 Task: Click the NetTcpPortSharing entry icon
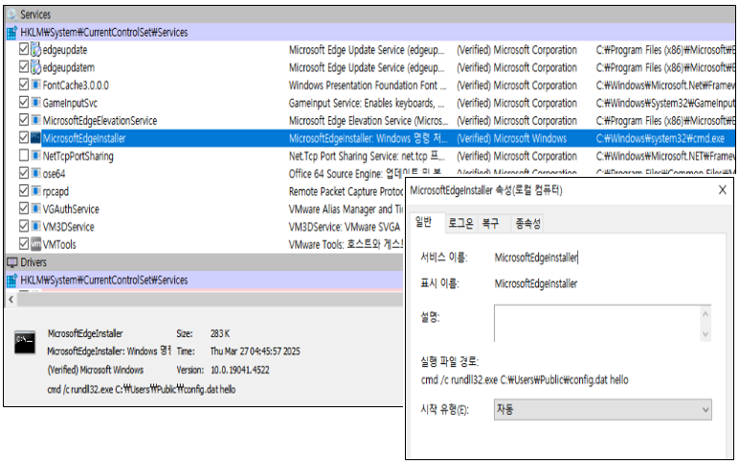click(36, 155)
